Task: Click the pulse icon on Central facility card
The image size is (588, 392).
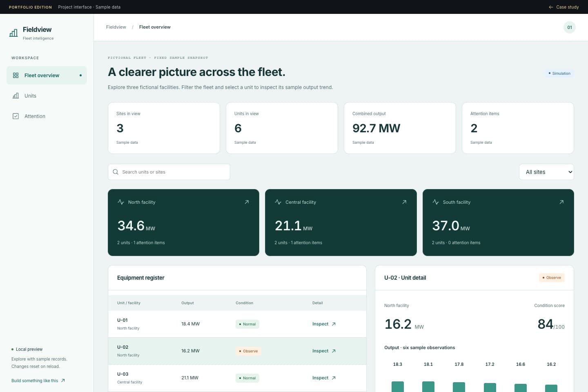Action: 278,202
